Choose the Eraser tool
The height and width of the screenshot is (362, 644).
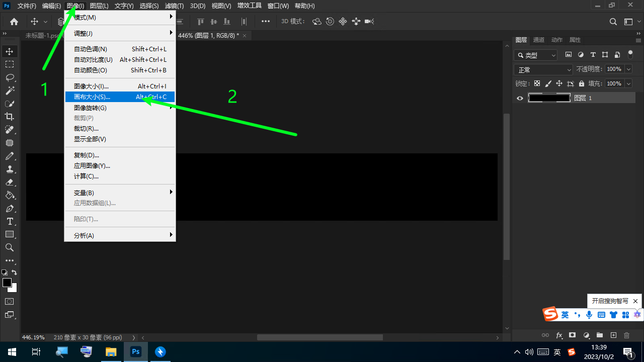click(x=10, y=183)
